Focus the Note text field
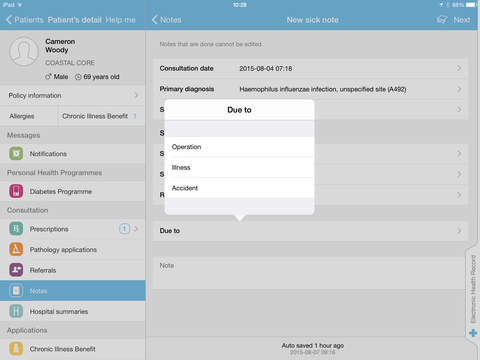 [311, 273]
